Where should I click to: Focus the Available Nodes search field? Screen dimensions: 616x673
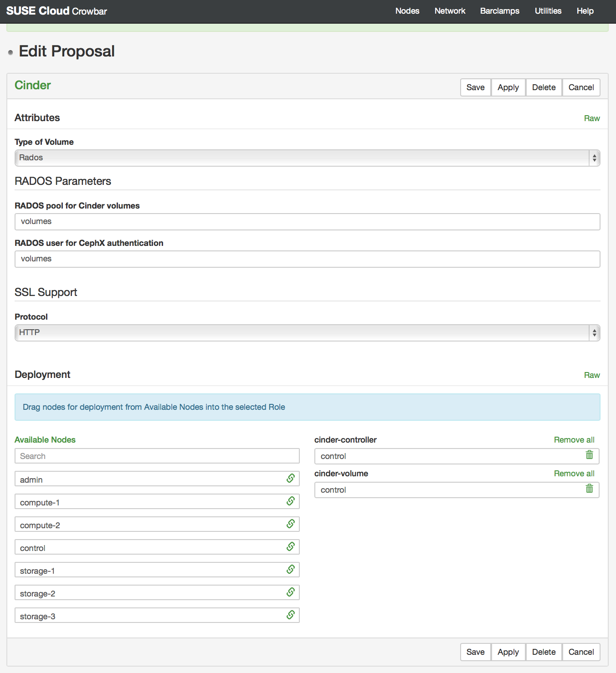point(157,456)
